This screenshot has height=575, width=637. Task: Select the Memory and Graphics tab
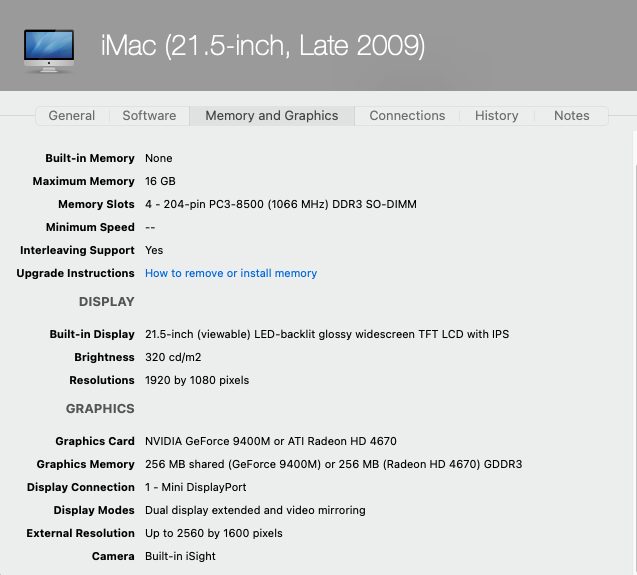pos(272,116)
